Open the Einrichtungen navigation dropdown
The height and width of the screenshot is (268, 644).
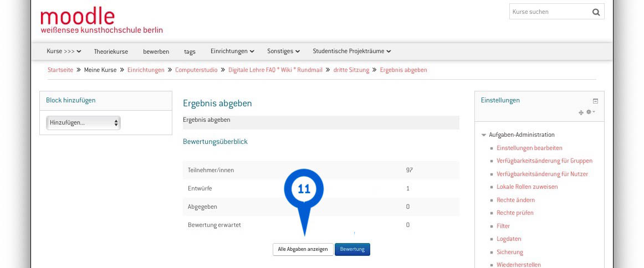pyautogui.click(x=232, y=51)
